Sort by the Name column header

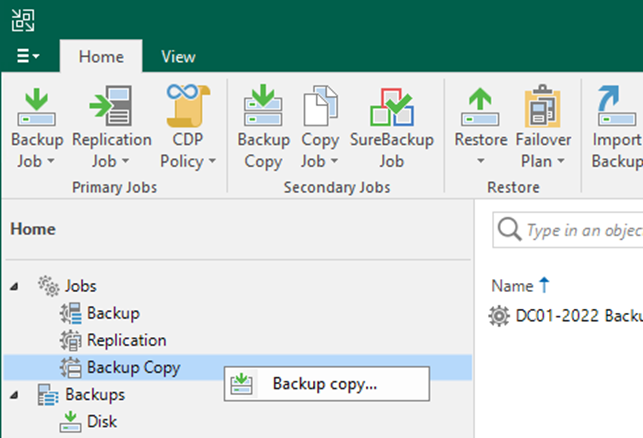point(512,286)
